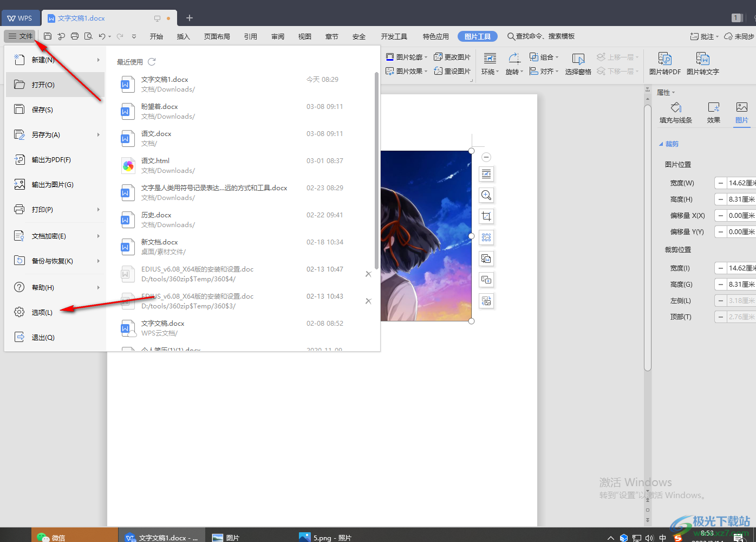Select 新建(N) in file menu
Image resolution: width=756 pixels, height=542 pixels.
(55, 60)
